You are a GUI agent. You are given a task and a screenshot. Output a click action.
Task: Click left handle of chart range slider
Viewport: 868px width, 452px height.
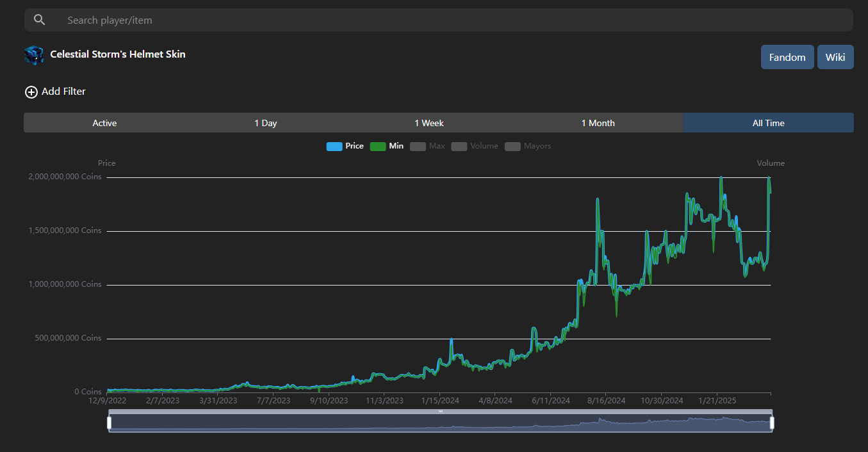tap(109, 423)
